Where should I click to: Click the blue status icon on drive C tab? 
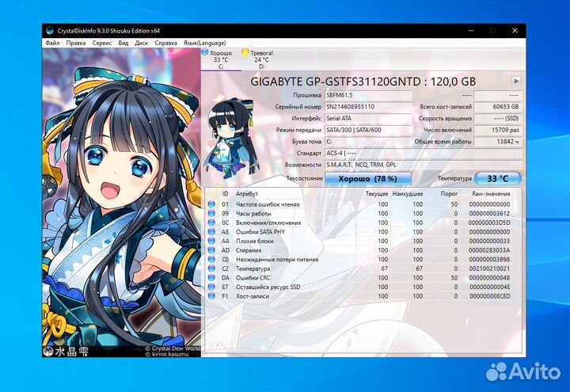click(x=205, y=52)
